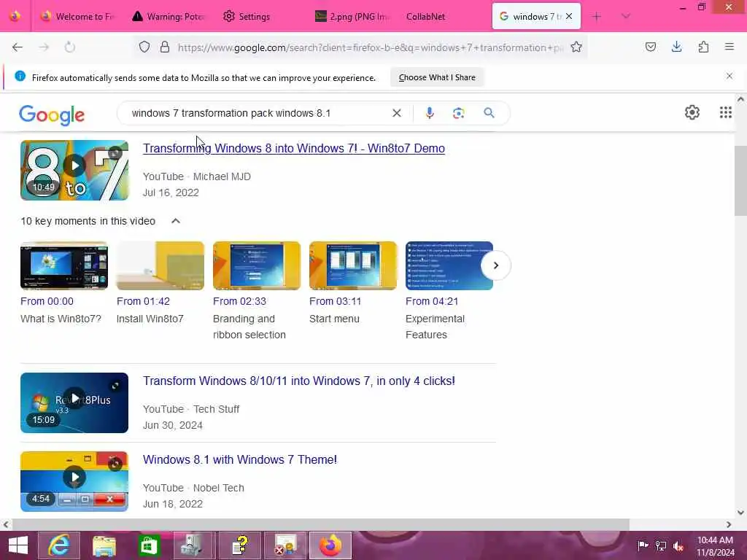Open the Start menu key moment thumbnail
Viewport: 747px width, 560px height.
352,265
